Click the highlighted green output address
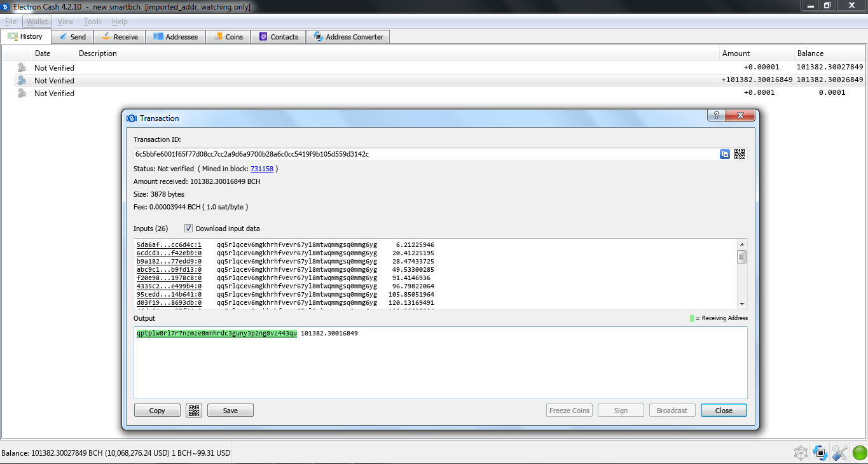This screenshot has height=464, width=868. pyautogui.click(x=216, y=333)
